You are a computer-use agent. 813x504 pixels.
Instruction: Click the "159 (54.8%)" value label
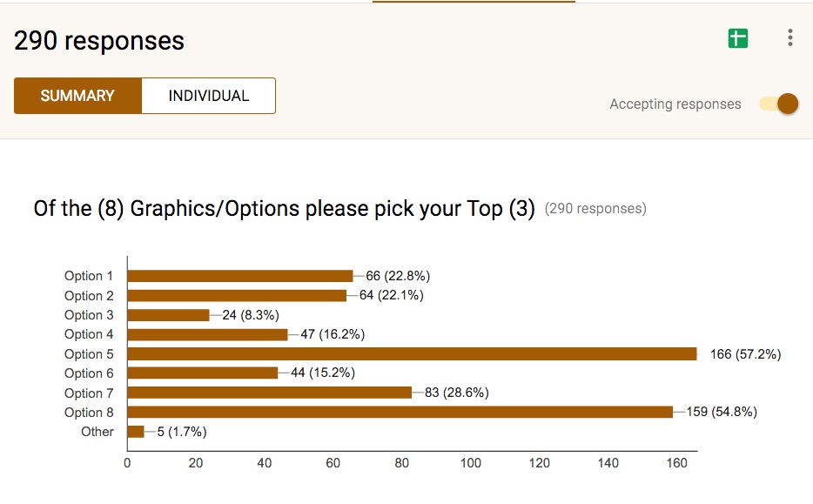722,412
